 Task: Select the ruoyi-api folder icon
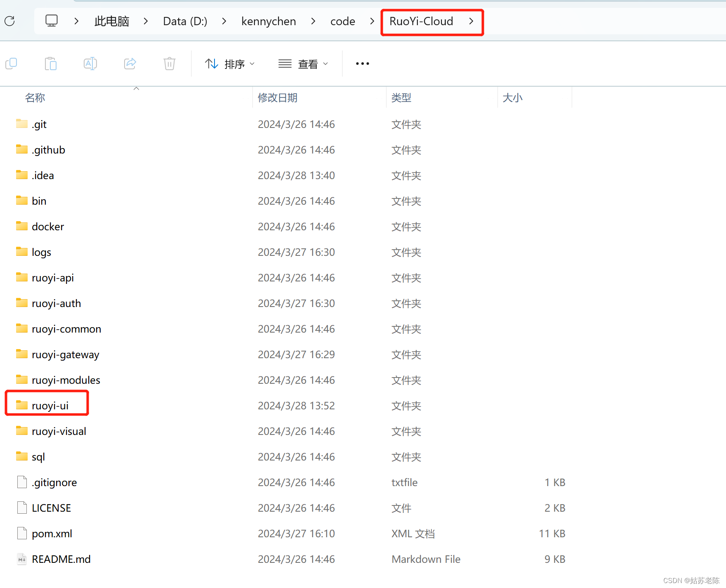click(22, 277)
